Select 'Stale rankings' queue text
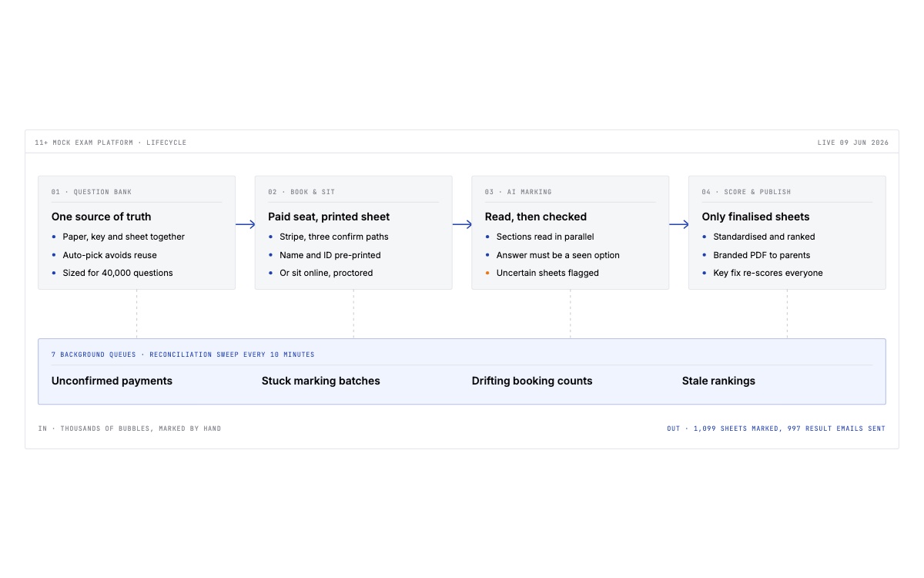The image size is (924, 578). [x=718, y=381]
